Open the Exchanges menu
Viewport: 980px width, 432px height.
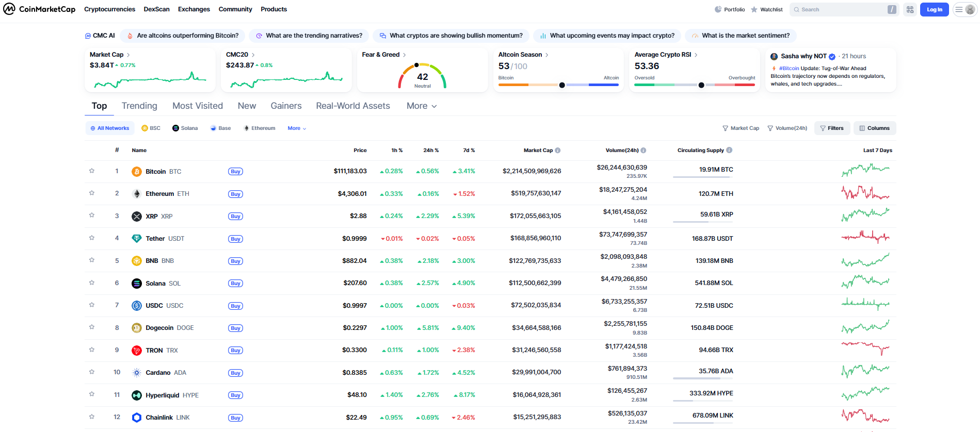(194, 9)
